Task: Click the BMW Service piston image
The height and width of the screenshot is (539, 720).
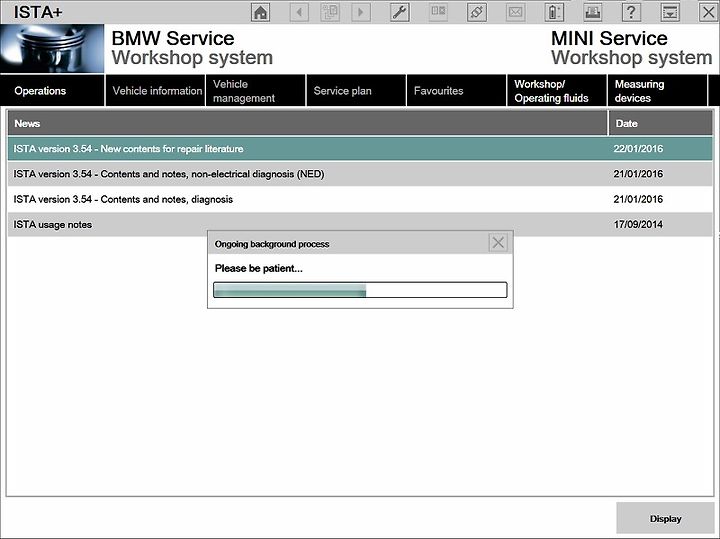Action: [x=52, y=49]
